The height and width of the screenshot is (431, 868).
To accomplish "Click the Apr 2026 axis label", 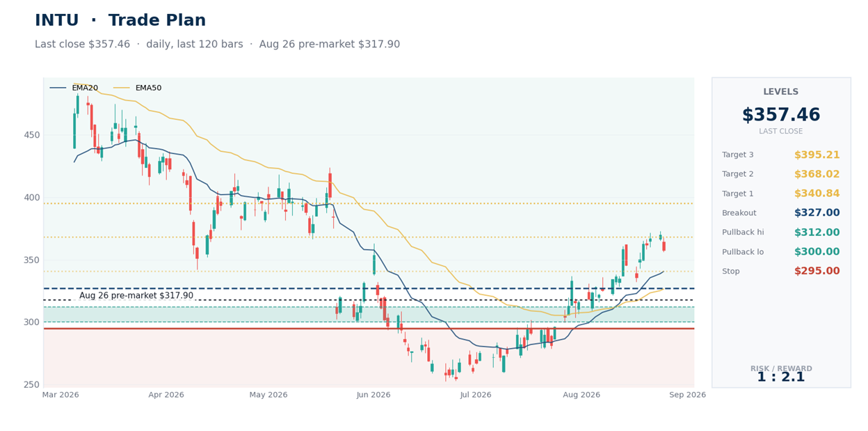I will 166,395.
